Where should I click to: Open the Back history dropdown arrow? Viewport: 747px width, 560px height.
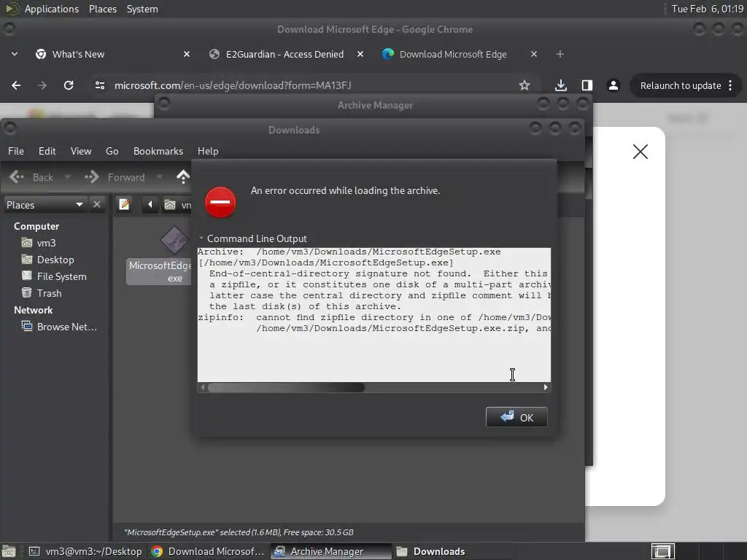point(68,177)
